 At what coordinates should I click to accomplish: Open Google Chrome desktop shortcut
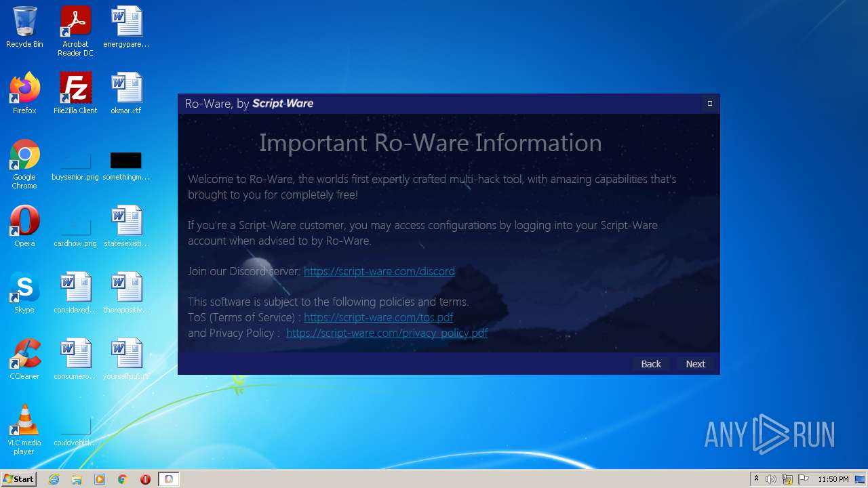click(x=24, y=164)
